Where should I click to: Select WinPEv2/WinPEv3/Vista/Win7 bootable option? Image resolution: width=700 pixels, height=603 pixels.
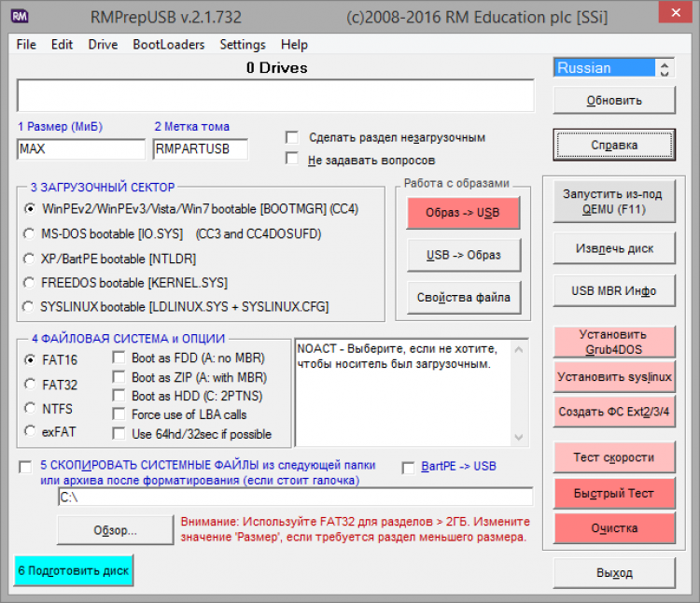point(30,208)
